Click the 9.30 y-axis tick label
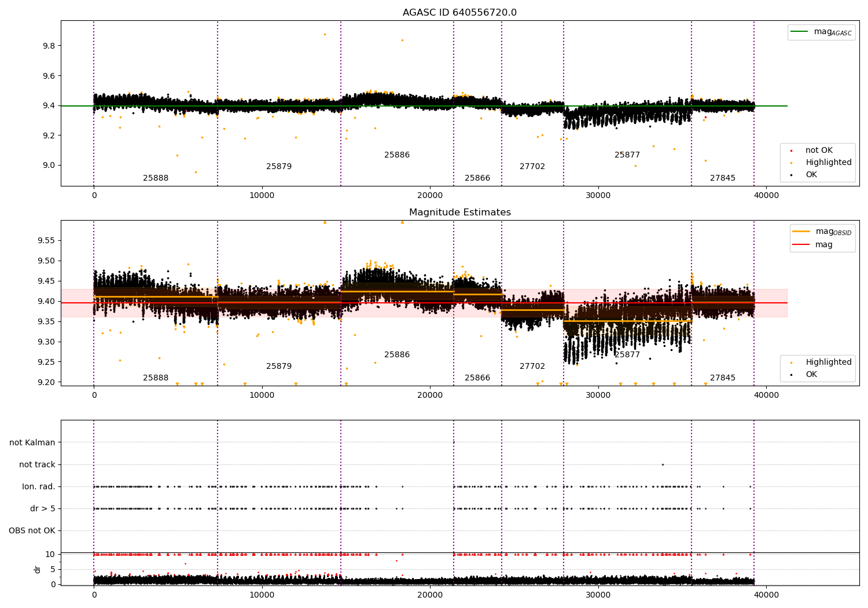 [46, 342]
